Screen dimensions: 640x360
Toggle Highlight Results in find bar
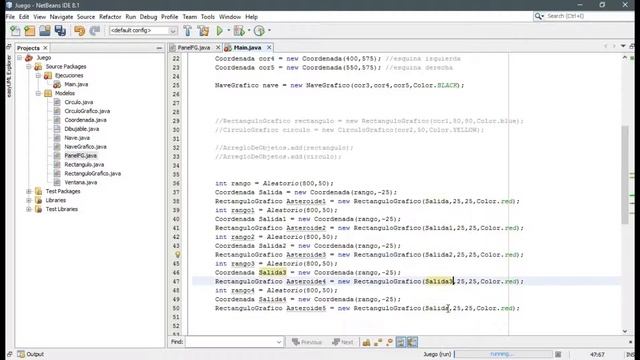coord(401,342)
